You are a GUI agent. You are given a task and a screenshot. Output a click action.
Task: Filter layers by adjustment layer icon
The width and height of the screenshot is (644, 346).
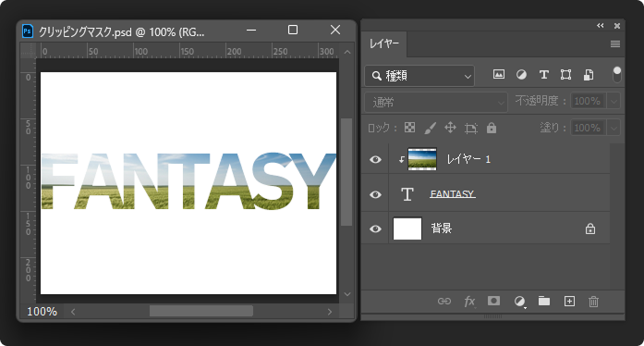point(521,74)
